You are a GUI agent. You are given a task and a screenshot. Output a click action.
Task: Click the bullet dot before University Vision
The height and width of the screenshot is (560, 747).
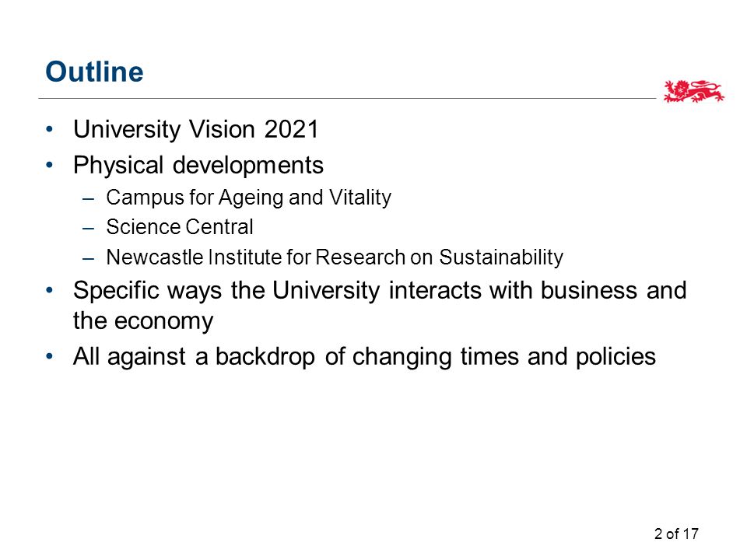click(50, 128)
